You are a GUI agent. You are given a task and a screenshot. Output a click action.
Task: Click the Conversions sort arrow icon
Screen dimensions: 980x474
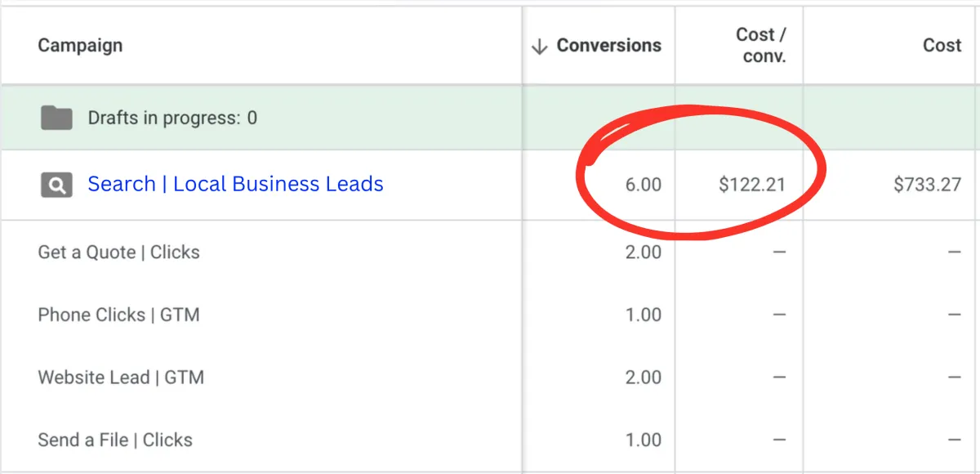(539, 47)
